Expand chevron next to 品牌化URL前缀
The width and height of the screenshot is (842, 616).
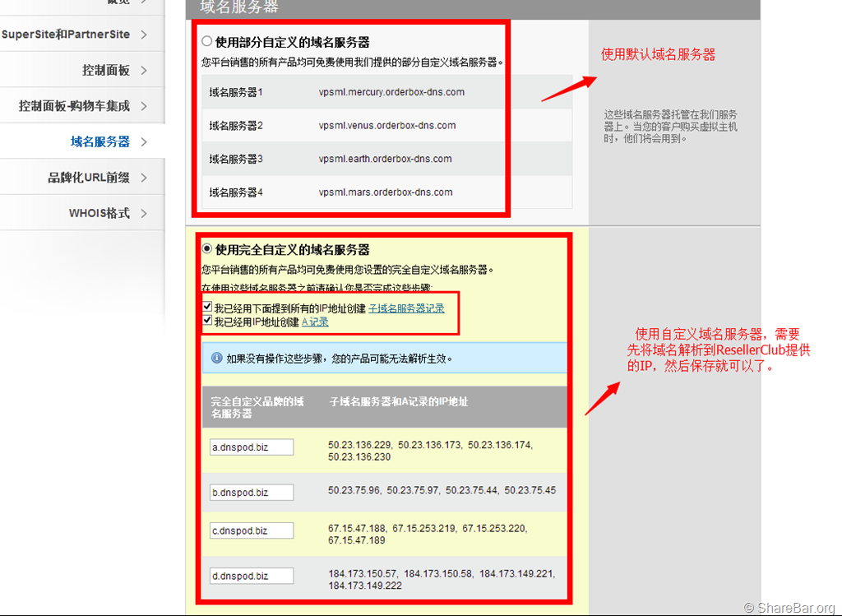144,178
